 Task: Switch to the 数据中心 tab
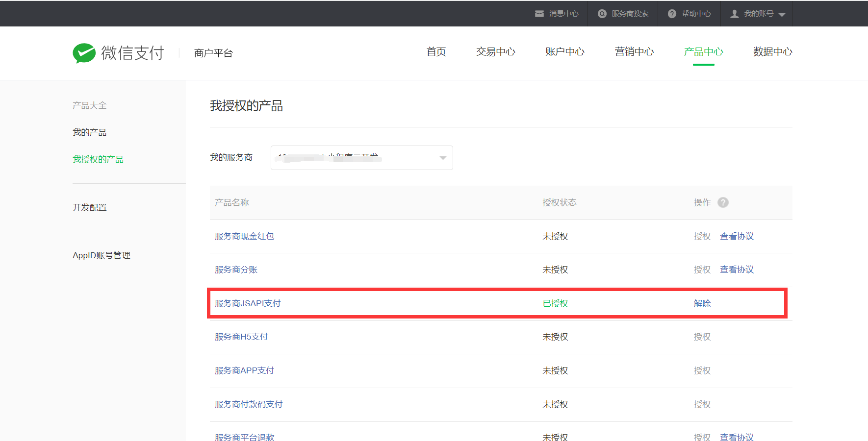tap(773, 51)
